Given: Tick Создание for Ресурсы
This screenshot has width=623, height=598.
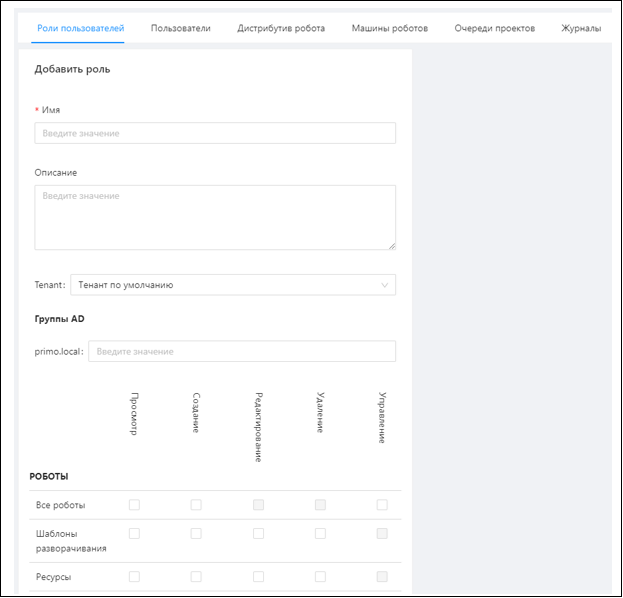Looking at the screenshot, I should [196, 577].
